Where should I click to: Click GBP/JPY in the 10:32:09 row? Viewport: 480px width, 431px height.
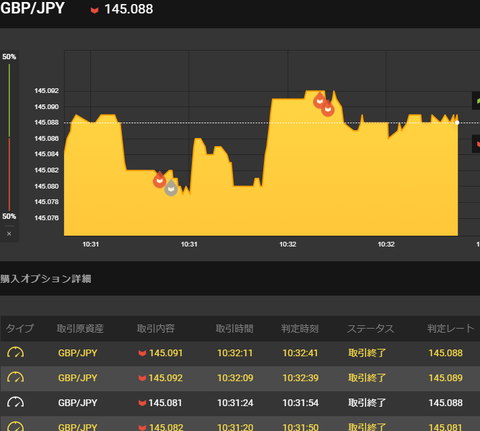click(x=78, y=378)
